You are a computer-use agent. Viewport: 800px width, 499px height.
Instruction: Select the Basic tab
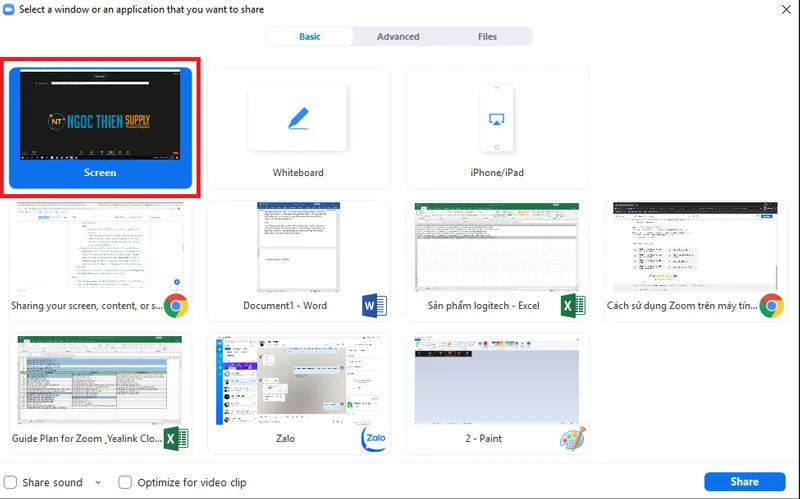pyautogui.click(x=310, y=37)
